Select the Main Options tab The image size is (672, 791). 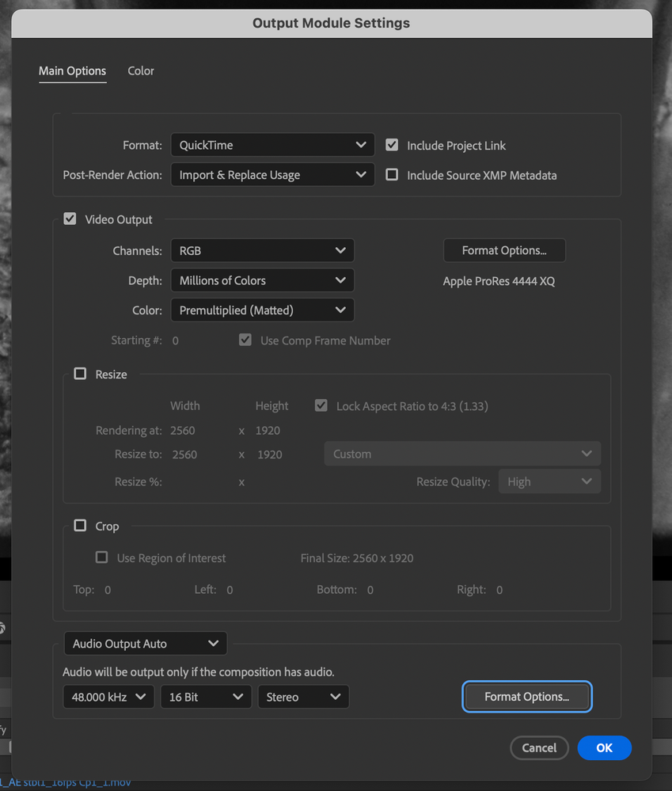(72, 71)
